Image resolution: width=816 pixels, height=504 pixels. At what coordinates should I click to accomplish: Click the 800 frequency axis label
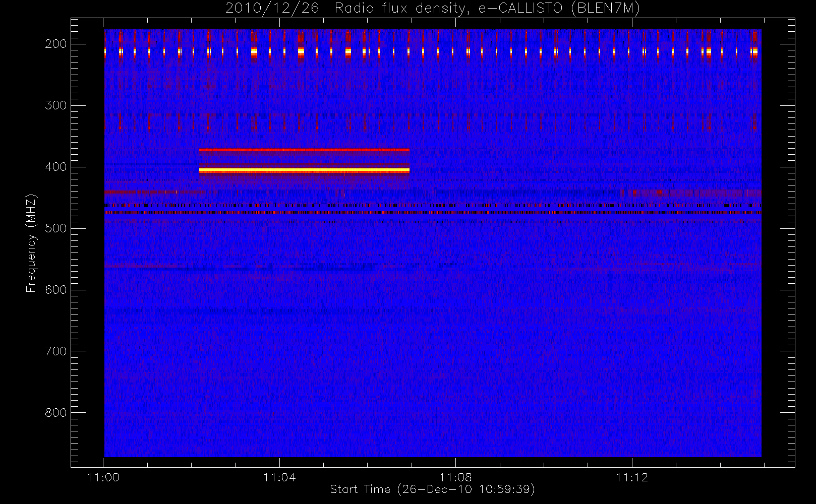(x=56, y=413)
